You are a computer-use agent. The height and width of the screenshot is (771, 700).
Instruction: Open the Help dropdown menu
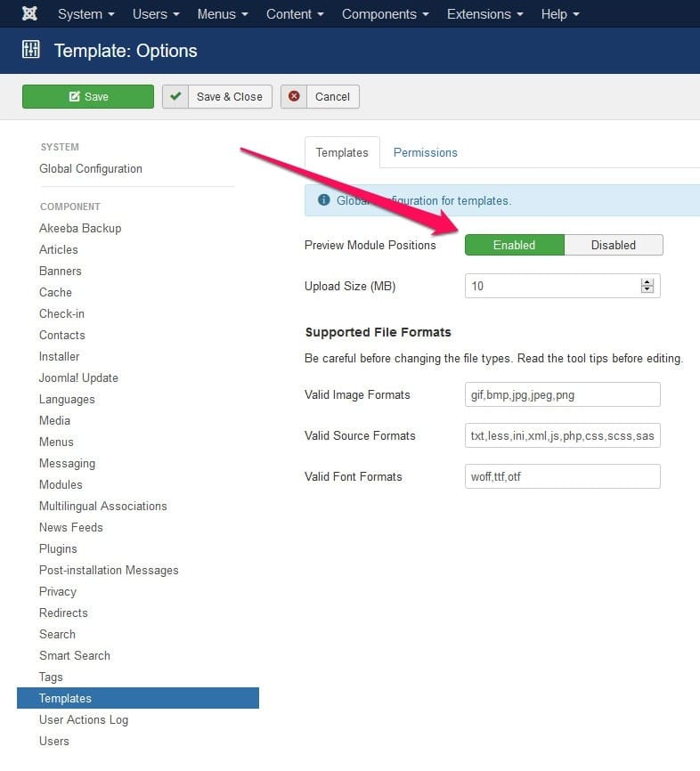(x=560, y=13)
